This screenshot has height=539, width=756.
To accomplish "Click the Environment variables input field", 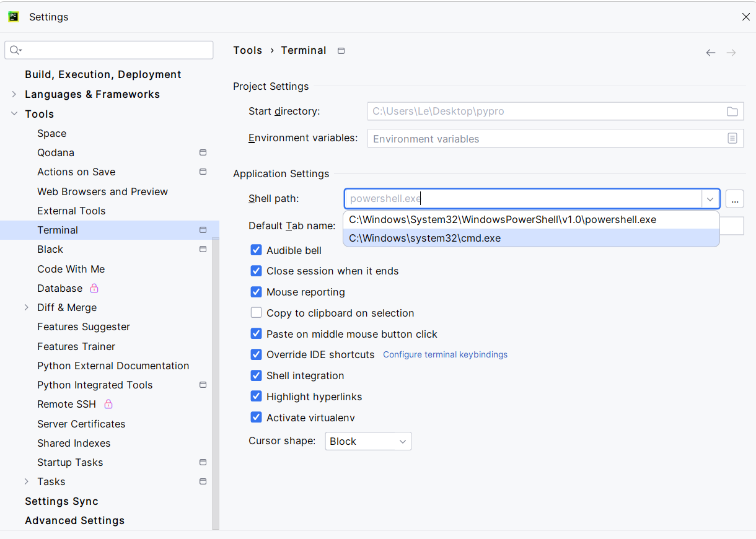I will 545,139.
